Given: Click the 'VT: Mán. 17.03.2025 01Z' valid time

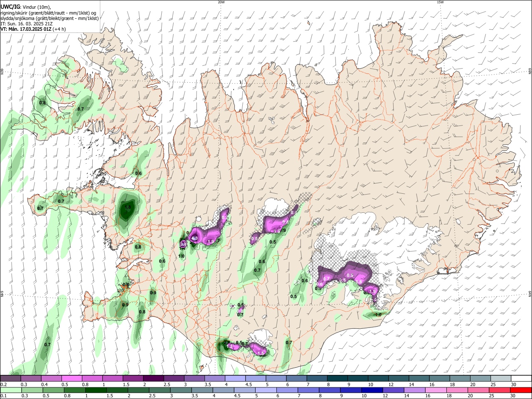Looking at the screenshot, I should point(26,29).
